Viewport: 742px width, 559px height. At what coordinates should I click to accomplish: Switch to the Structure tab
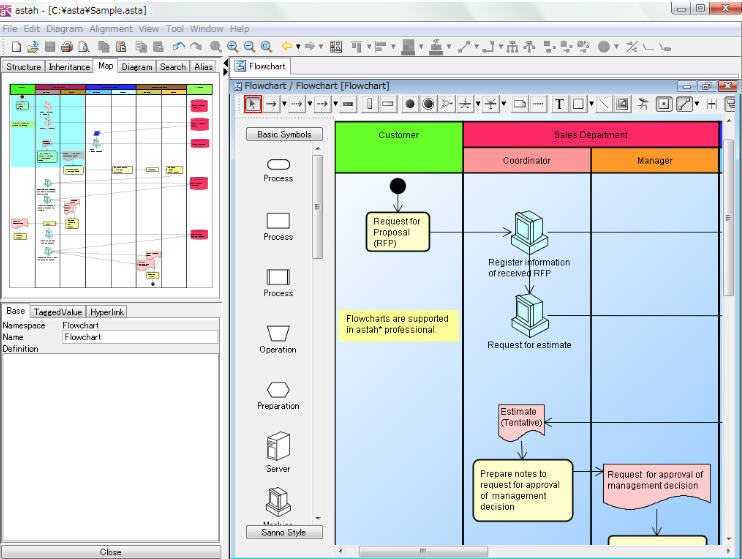coord(24,67)
